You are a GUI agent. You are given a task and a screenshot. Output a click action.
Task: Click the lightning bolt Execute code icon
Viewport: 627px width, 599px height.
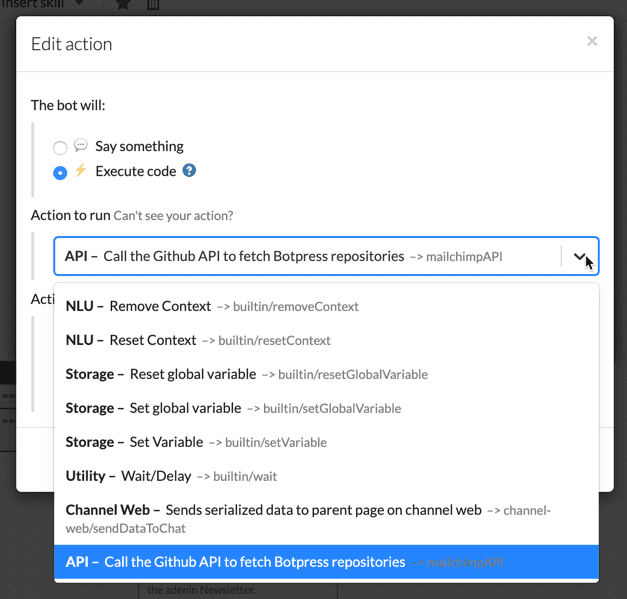tap(81, 170)
